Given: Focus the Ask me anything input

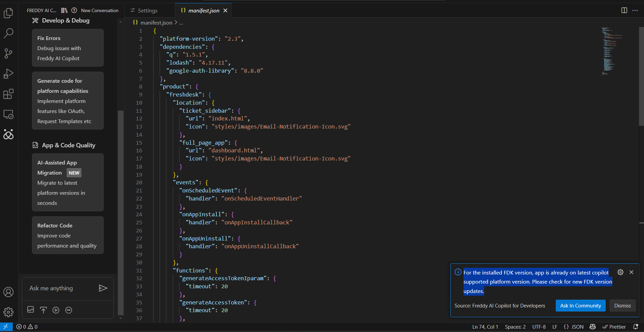Looking at the screenshot, I should point(61,288).
